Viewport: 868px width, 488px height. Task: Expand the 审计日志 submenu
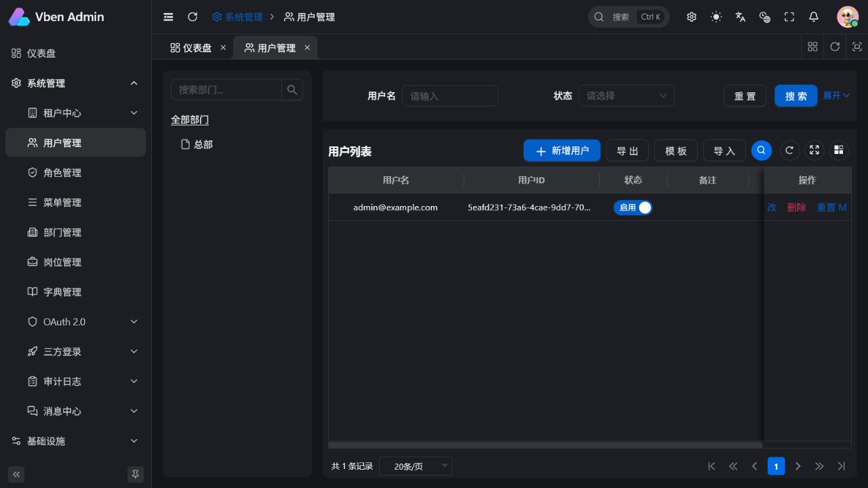(x=75, y=382)
